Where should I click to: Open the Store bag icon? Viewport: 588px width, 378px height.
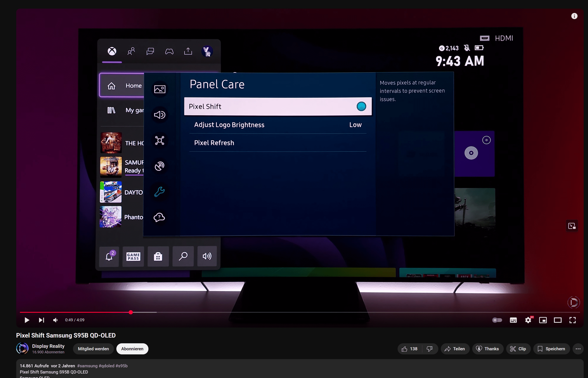(x=158, y=256)
